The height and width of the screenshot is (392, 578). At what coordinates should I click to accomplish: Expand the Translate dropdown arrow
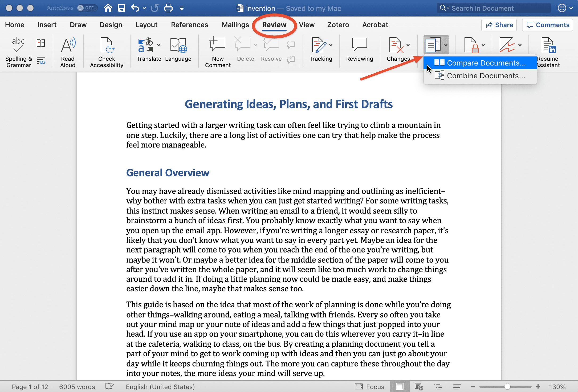pyautogui.click(x=159, y=45)
